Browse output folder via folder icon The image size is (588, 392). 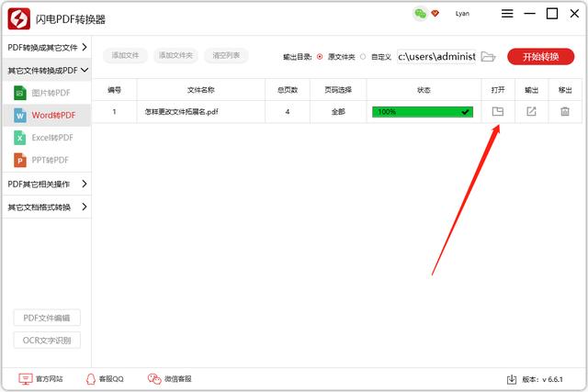[x=489, y=56]
